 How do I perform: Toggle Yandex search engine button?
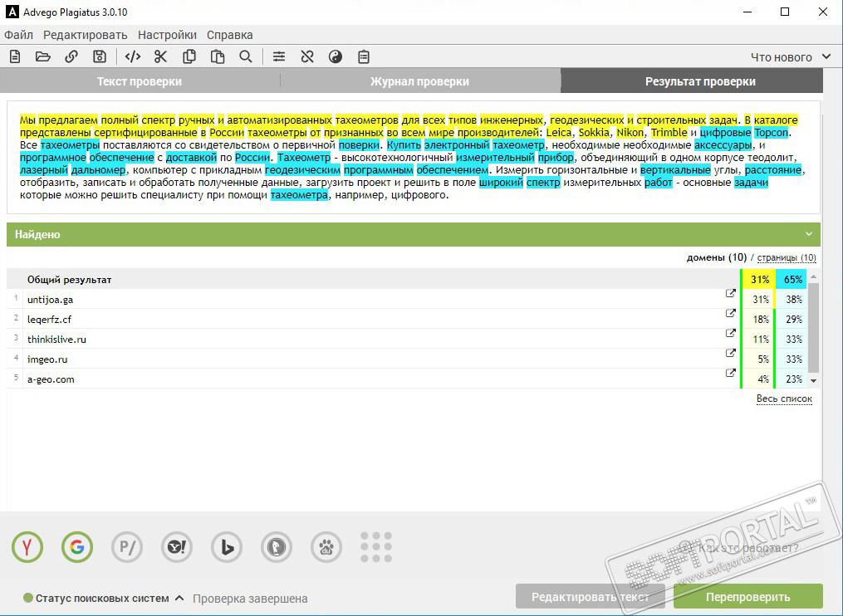tap(27, 547)
